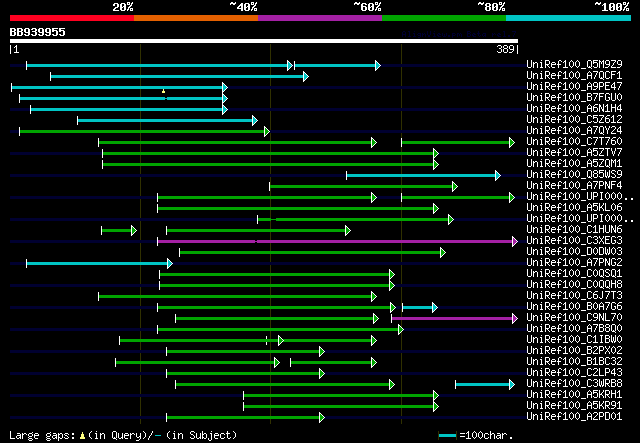Select subject label UniRef100_A5KL06
This screenshot has width=640, height=443.
coord(574,208)
